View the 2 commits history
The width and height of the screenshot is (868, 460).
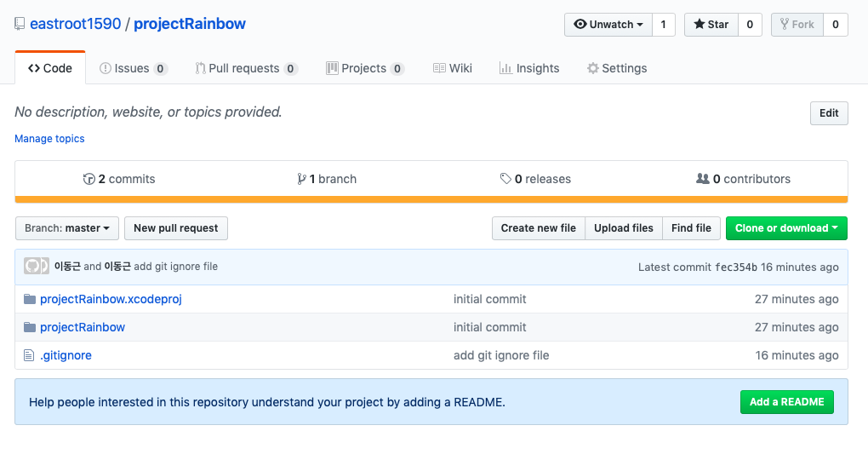coord(119,179)
